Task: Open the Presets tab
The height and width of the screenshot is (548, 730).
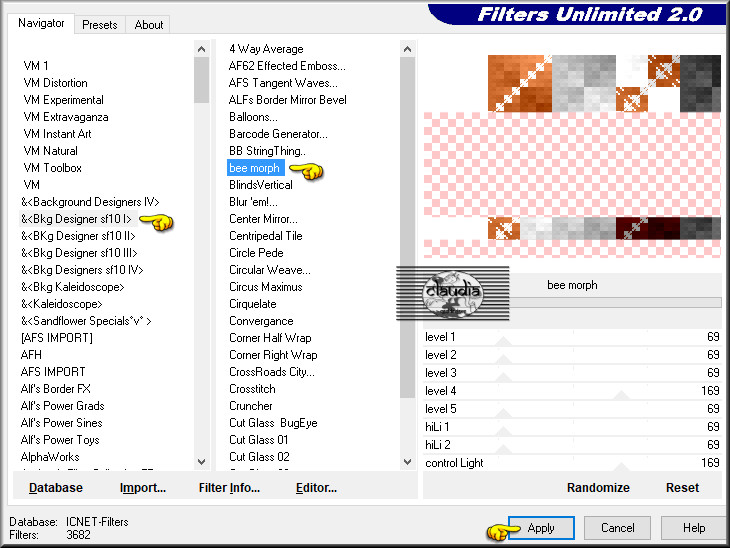Action: [x=100, y=25]
